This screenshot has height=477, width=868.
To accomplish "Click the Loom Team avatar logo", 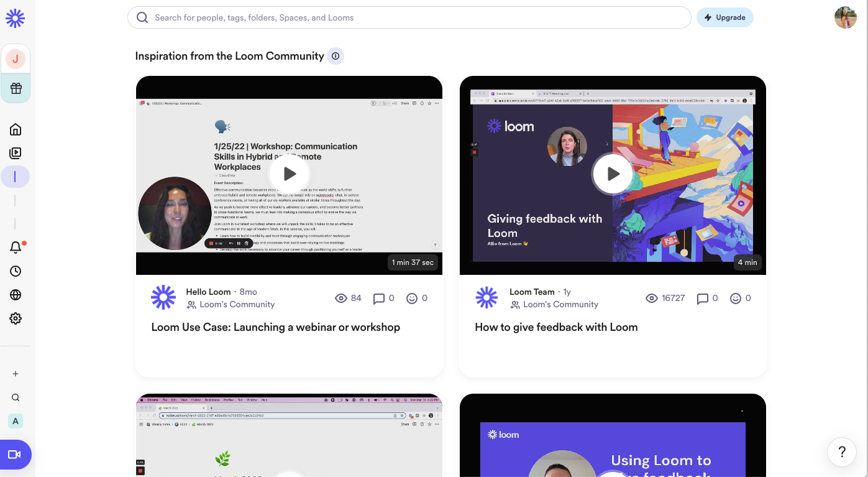I will [x=487, y=297].
